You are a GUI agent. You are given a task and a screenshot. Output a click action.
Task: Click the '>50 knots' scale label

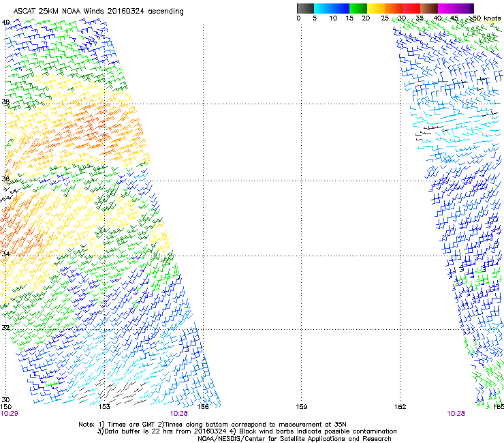coord(484,18)
